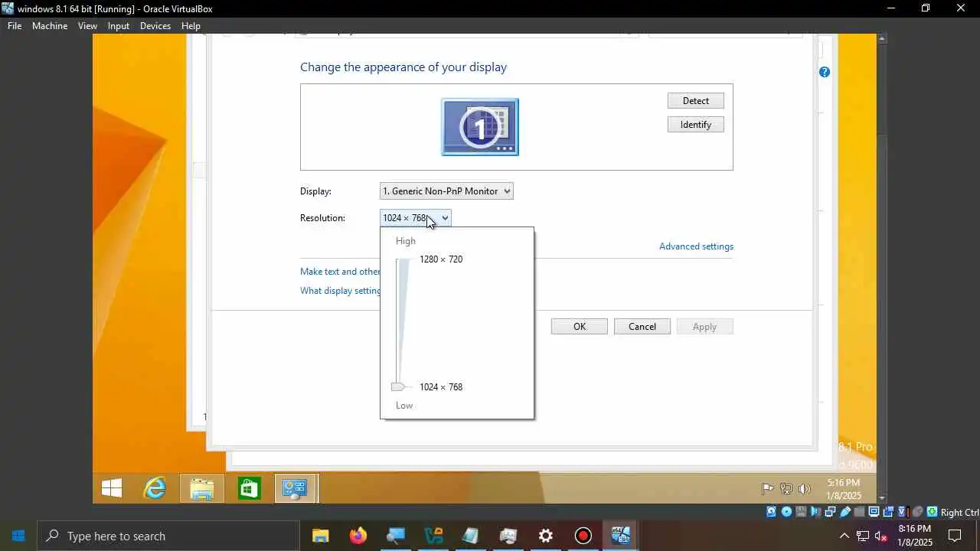Click the network computers icon in VirtualBox status bar
The image size is (980, 551).
click(x=830, y=512)
